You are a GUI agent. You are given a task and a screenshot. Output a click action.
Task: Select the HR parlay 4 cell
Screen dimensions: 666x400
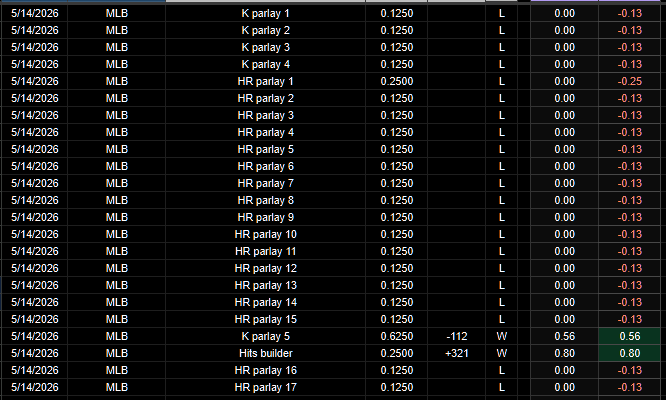point(265,132)
